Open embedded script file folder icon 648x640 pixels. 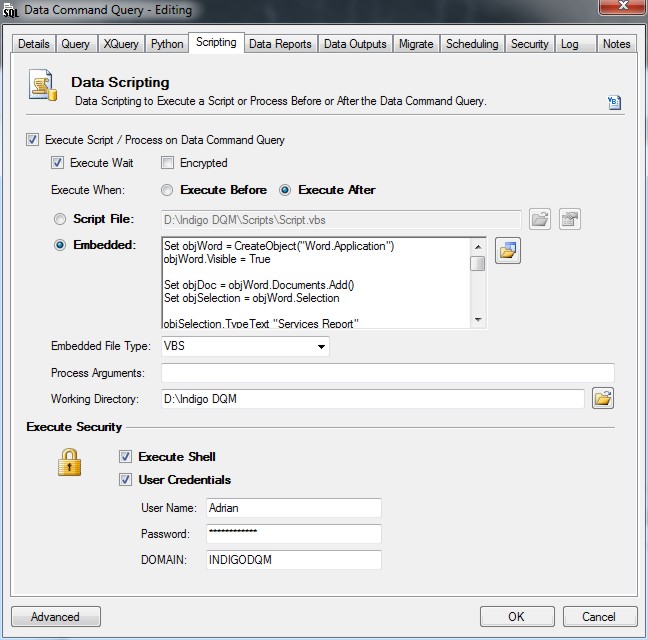pos(508,251)
